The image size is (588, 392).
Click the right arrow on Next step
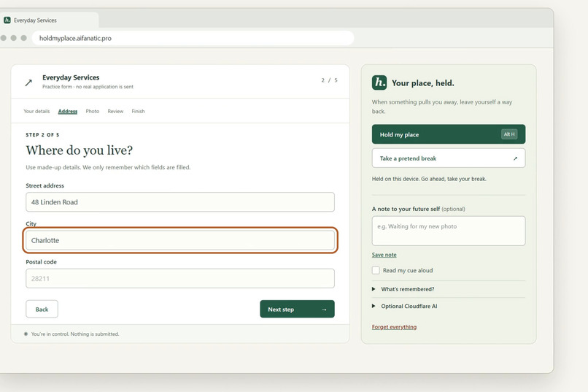(324, 310)
